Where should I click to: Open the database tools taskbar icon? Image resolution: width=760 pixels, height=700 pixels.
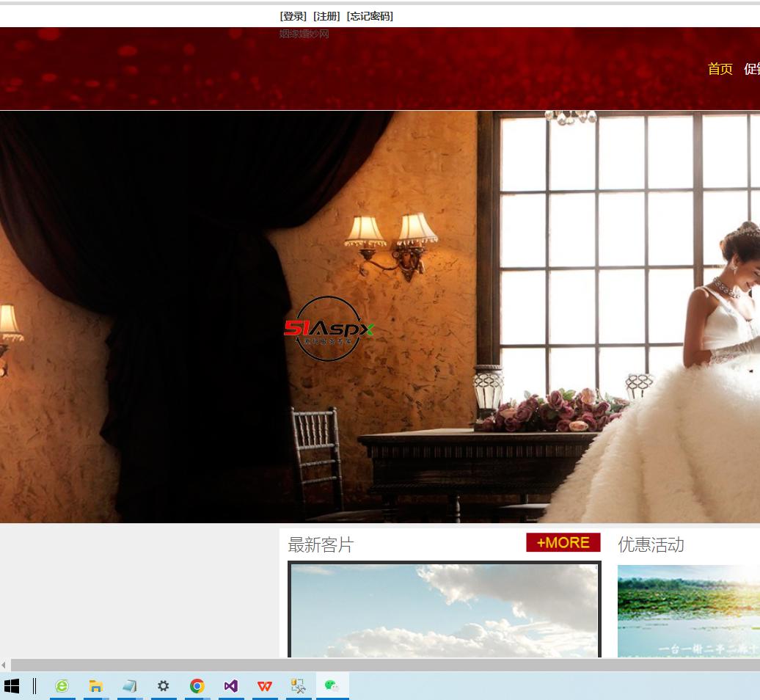(299, 686)
